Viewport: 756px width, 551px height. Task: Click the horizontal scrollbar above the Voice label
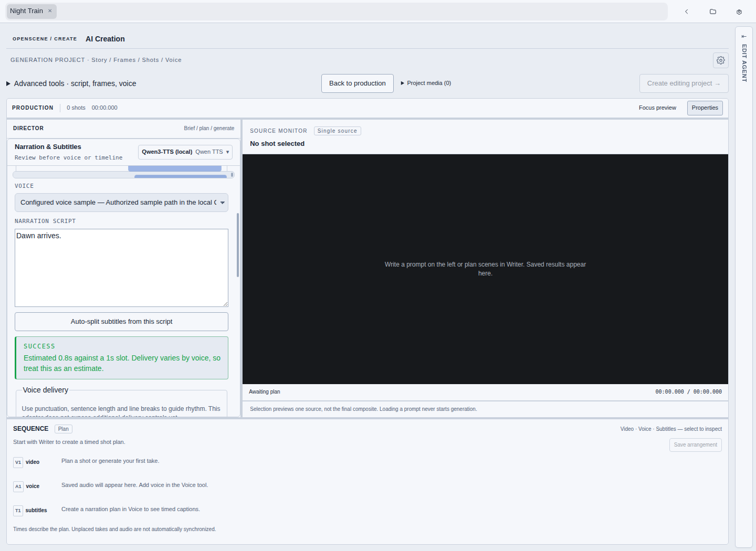coord(123,175)
